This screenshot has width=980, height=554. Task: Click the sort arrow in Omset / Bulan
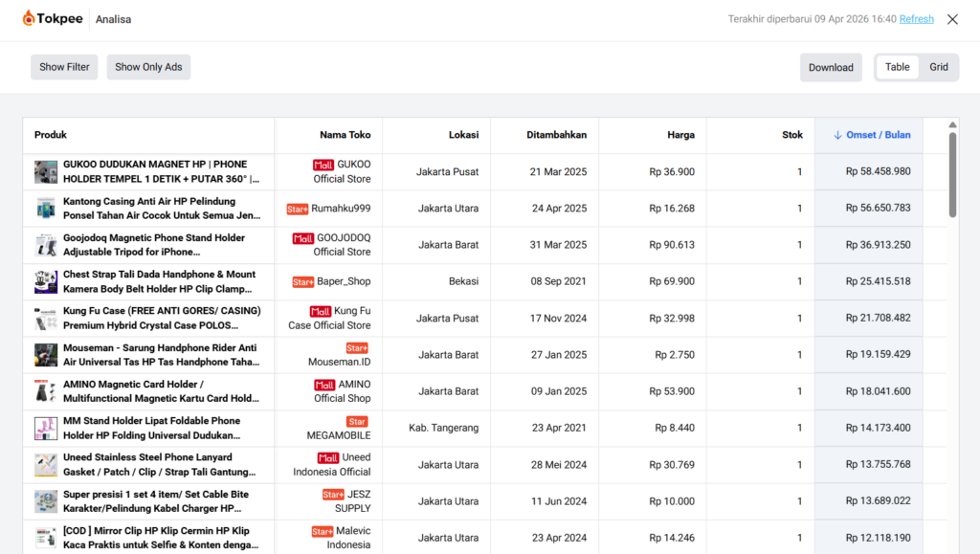[837, 135]
